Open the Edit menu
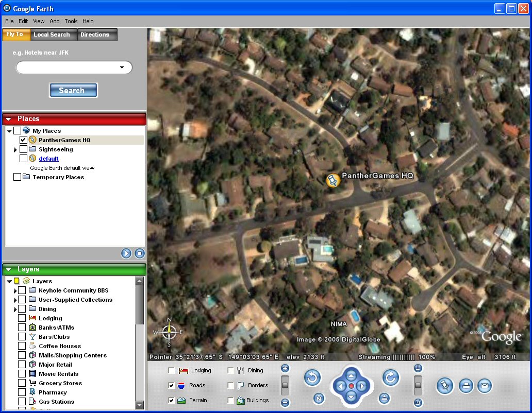The image size is (532, 413). [x=23, y=21]
